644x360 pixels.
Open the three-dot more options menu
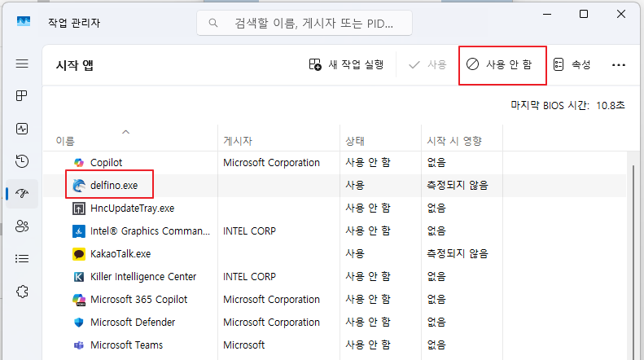(x=619, y=65)
